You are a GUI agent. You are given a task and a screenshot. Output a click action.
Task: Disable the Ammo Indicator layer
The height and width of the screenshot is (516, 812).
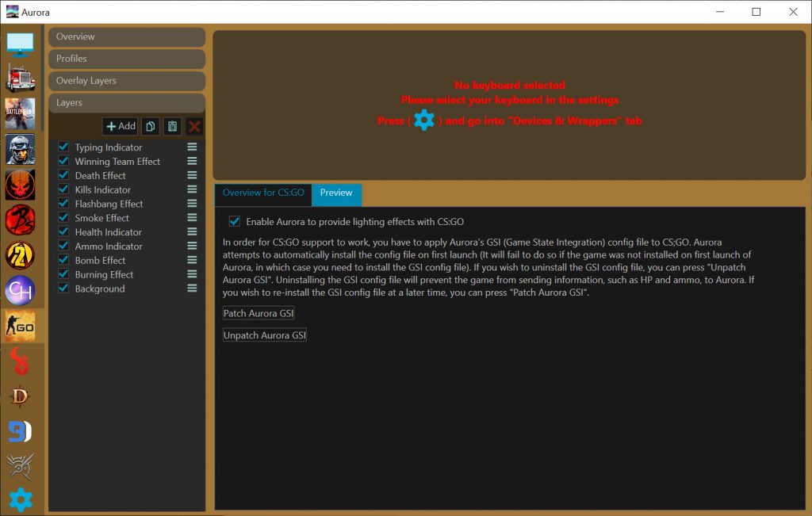click(x=63, y=246)
